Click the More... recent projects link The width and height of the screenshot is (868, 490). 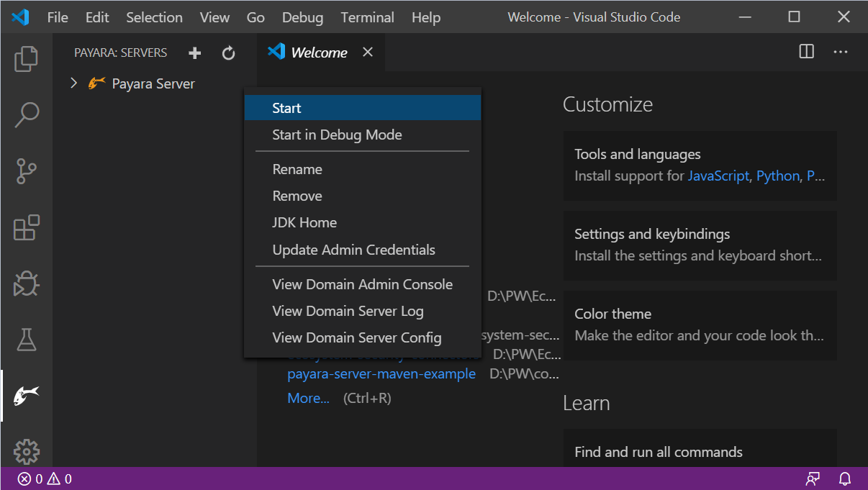coord(308,398)
